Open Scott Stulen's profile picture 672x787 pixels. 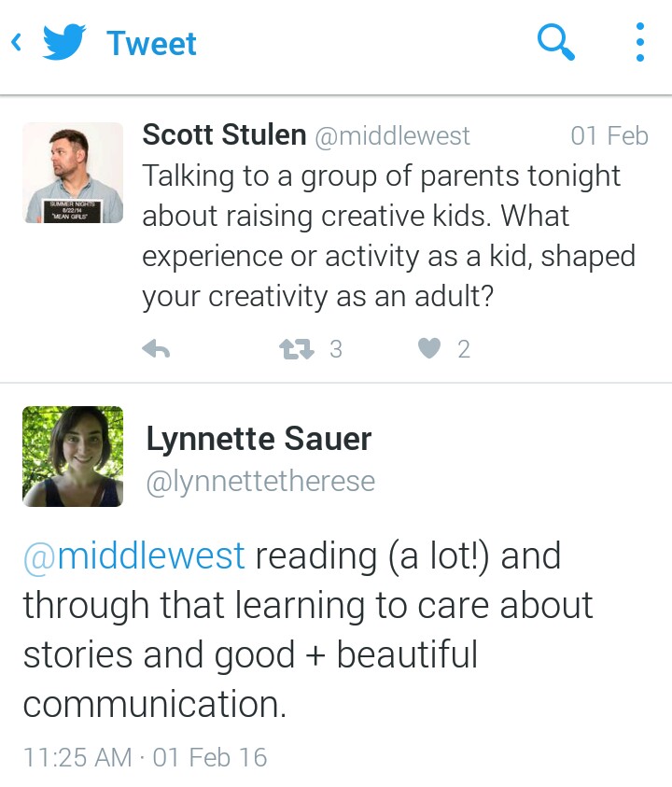tap(73, 173)
